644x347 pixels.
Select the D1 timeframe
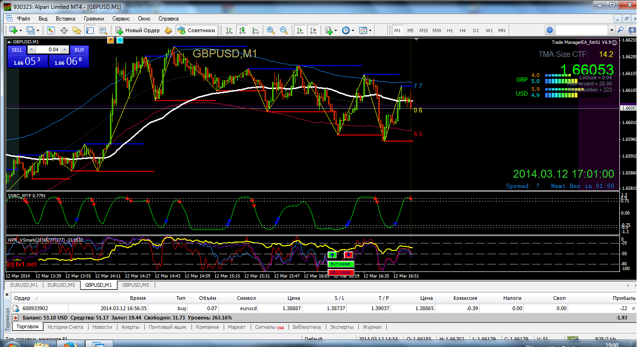click(x=476, y=30)
